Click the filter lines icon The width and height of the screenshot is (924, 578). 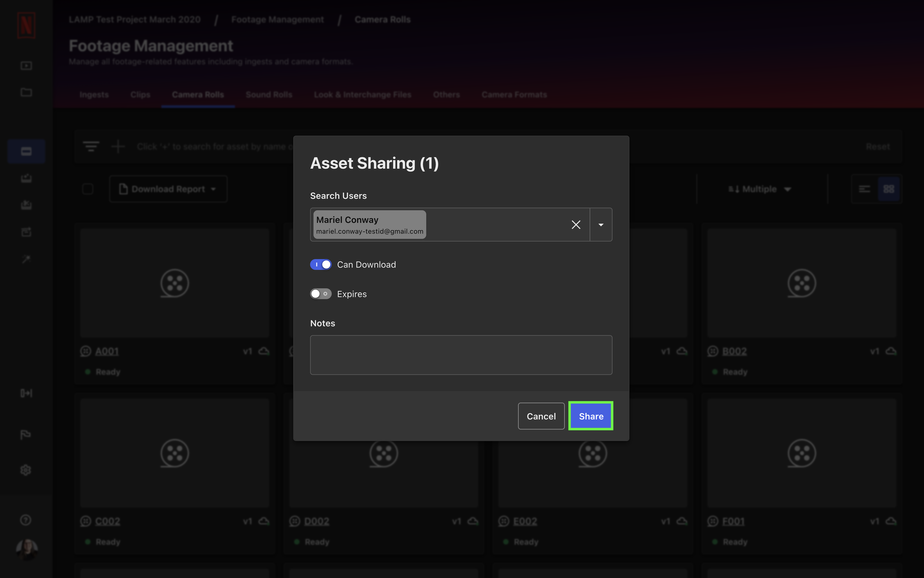tap(91, 146)
